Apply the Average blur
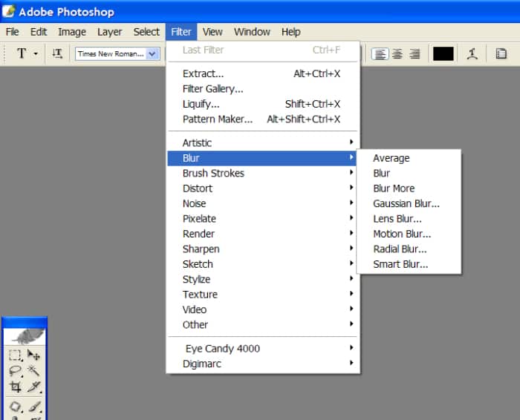 (409, 158)
